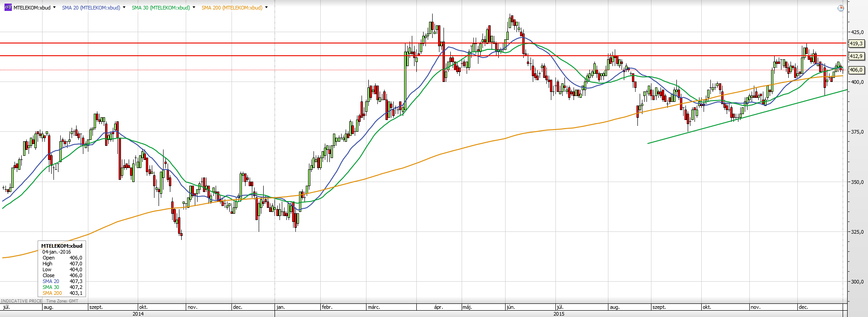868x317 pixels.
Task: Open the SMA 200 indicator dropdown arrow
Action: point(266,8)
